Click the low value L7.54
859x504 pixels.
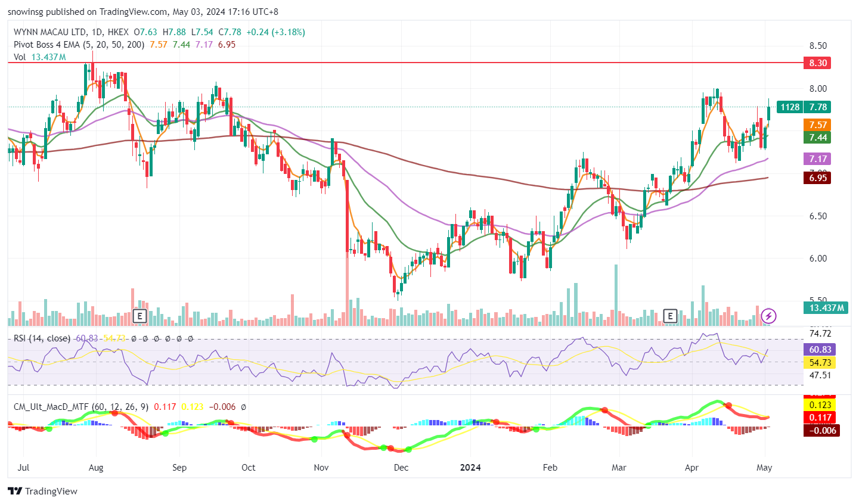[202, 32]
